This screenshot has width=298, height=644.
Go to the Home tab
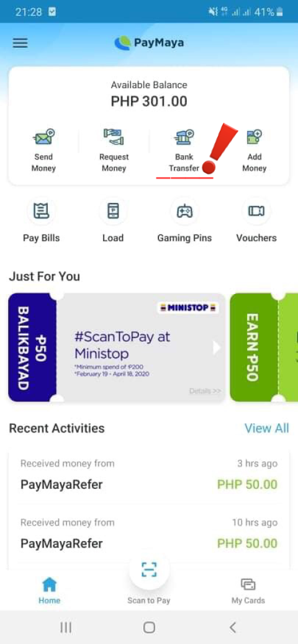(49, 591)
